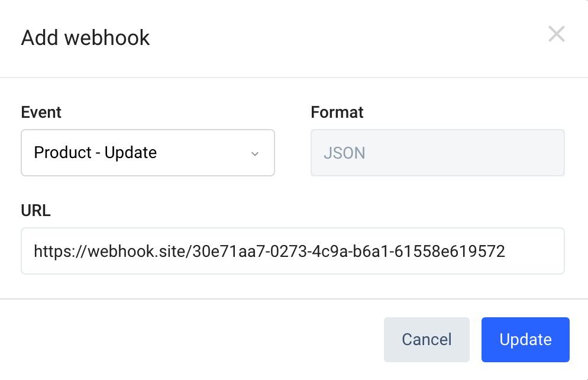Click the disabled Format JSON field

(437, 153)
